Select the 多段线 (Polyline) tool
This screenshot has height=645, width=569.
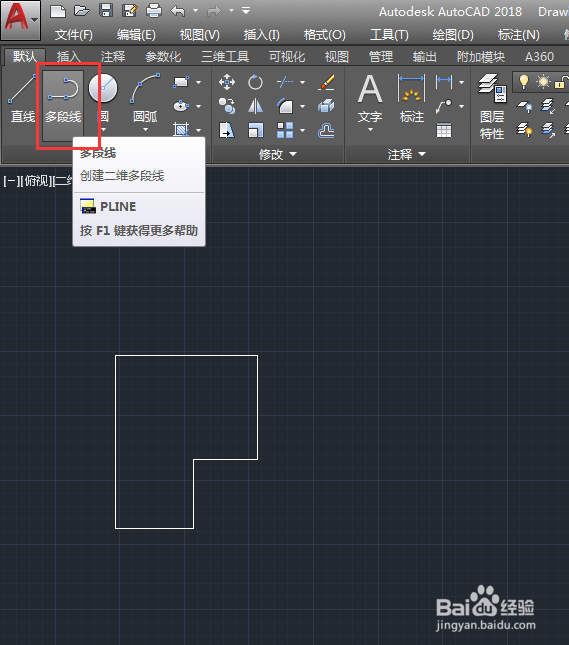[x=63, y=105]
